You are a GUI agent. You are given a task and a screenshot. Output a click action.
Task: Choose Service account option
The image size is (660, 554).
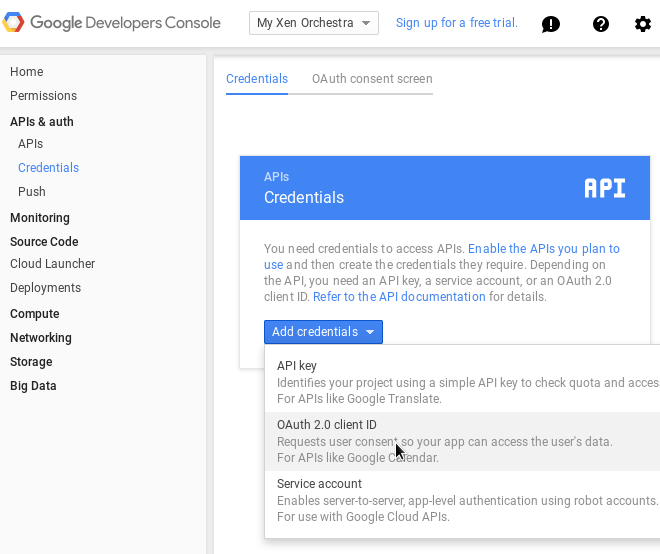point(462,500)
